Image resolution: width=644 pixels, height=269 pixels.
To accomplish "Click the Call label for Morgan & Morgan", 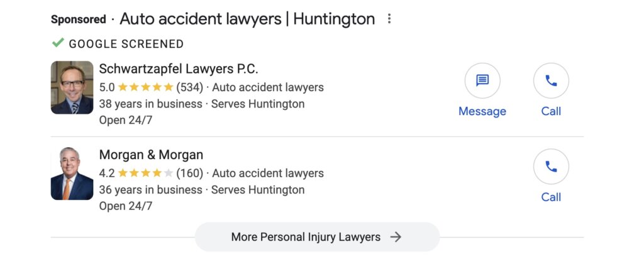I will 551,197.
